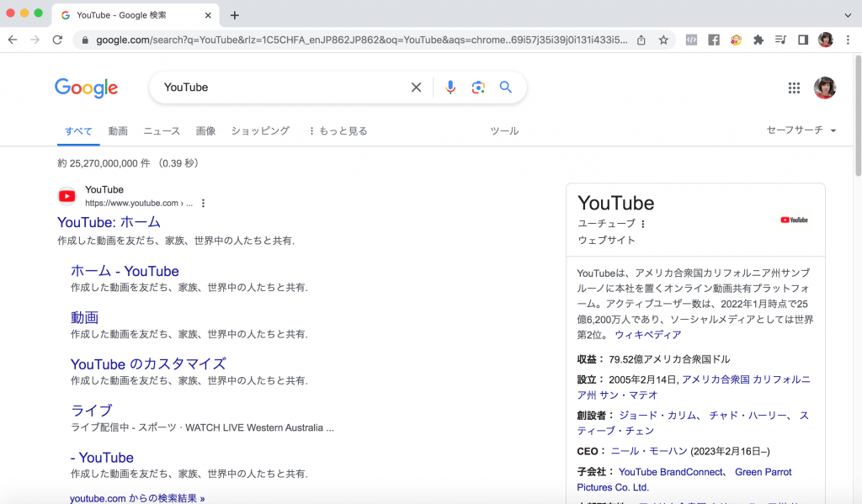The height and width of the screenshot is (504, 862).
Task: Open the ジョード・カリム founder link
Action: click(657, 416)
